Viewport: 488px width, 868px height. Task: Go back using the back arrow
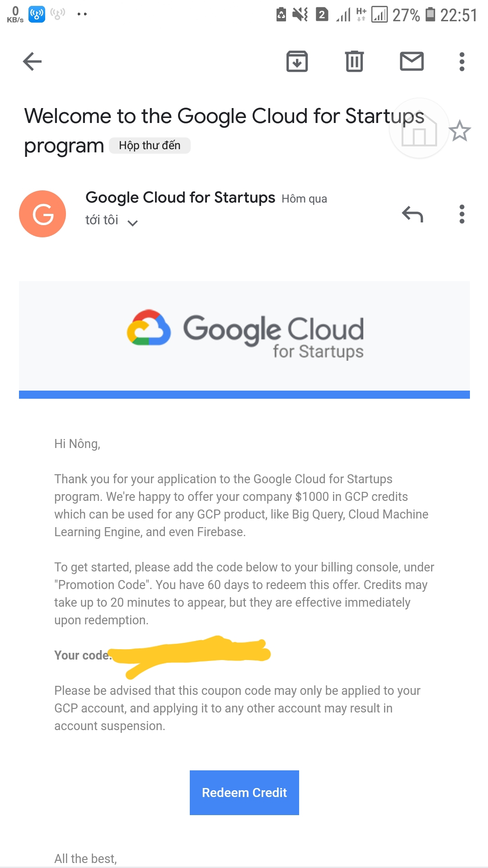coord(32,61)
